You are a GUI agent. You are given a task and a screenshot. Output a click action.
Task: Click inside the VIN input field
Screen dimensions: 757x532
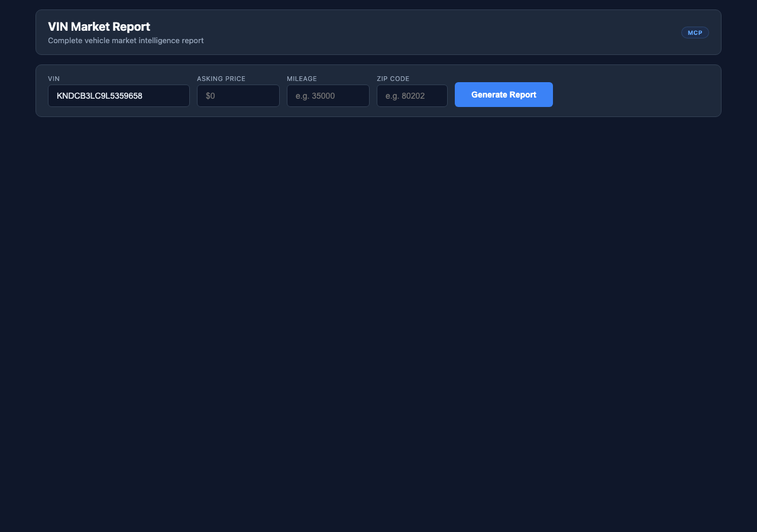coord(118,95)
